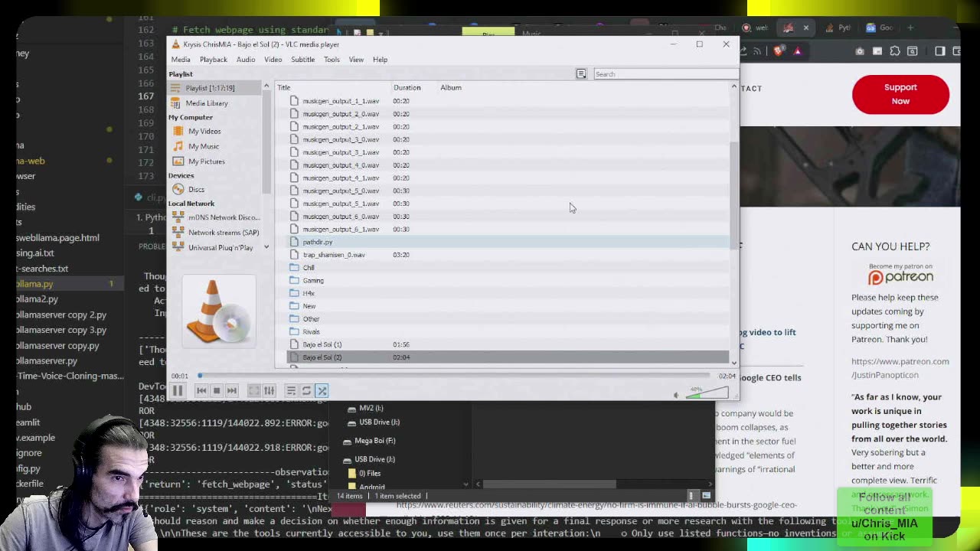Viewport: 980px width, 551px height.
Task: Open the Audio menu
Action: (x=246, y=60)
